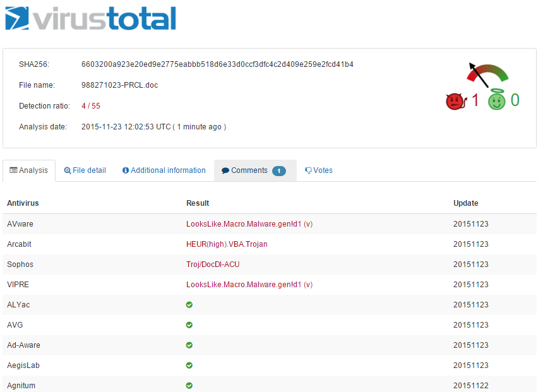Click the Detection ratio label
Screen dimensions: 543x392
44,106
